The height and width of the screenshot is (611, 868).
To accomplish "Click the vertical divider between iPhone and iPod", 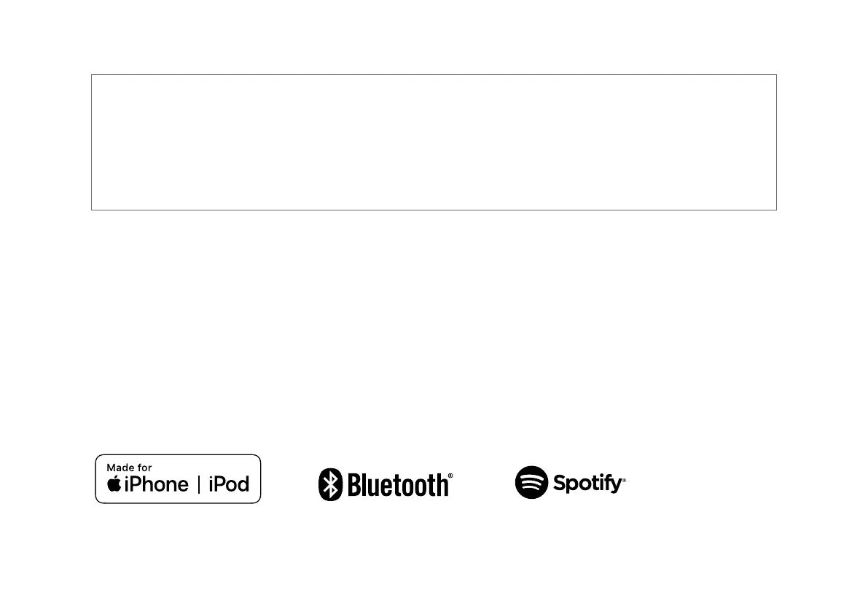I will click(x=199, y=484).
